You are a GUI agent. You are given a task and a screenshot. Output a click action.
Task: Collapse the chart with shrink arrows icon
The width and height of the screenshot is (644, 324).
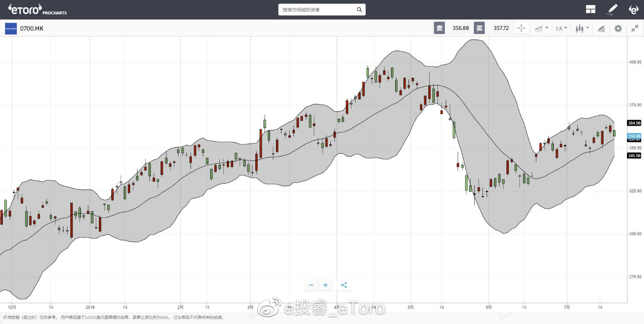coord(635,29)
